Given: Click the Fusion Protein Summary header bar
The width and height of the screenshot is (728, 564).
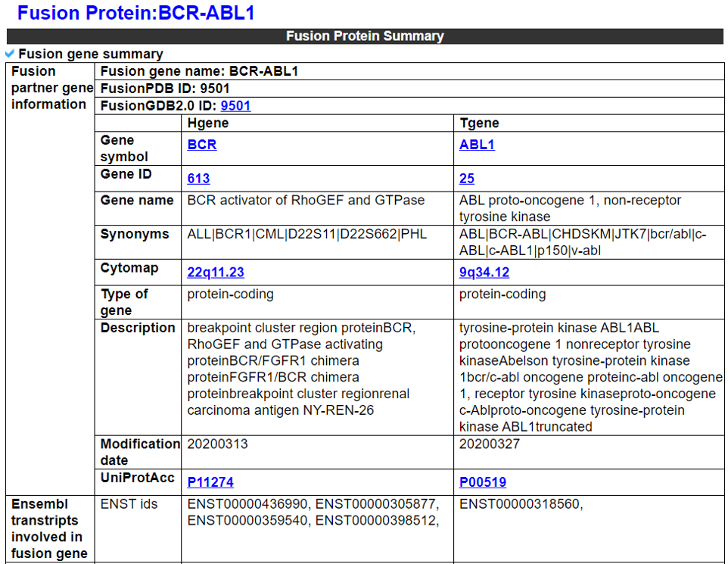Looking at the screenshot, I should 364,36.
